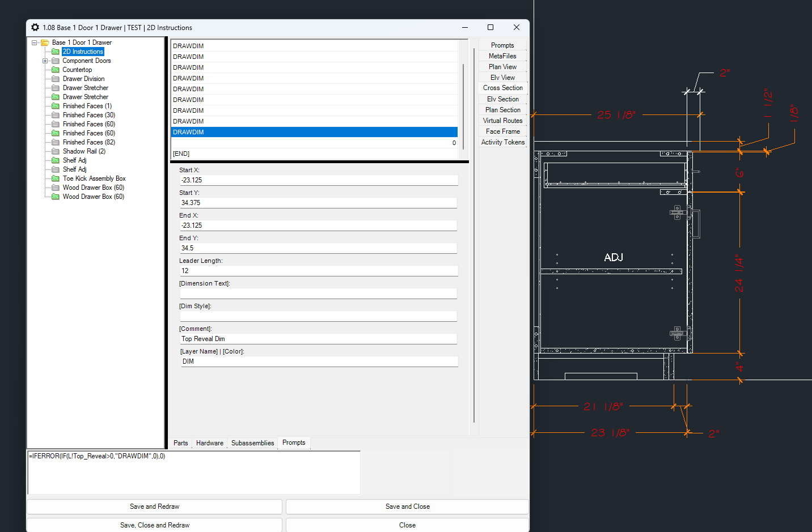This screenshot has height=532, width=812.
Task: Select Shadow Rail (2) tree item
Action: pos(84,151)
